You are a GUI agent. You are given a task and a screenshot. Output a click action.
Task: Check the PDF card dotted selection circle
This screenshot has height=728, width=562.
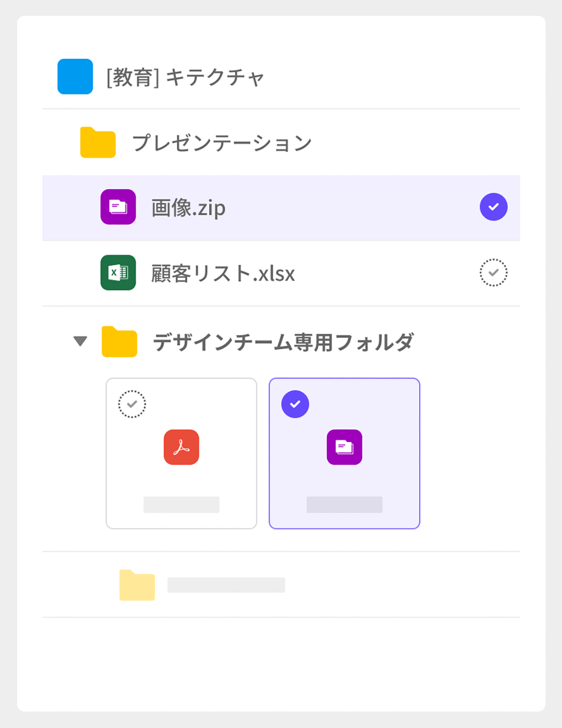pyautogui.click(x=132, y=404)
